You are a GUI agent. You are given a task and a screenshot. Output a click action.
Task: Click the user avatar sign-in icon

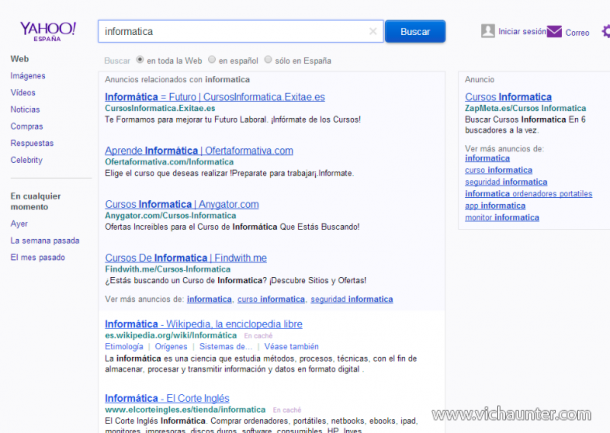pyautogui.click(x=487, y=31)
